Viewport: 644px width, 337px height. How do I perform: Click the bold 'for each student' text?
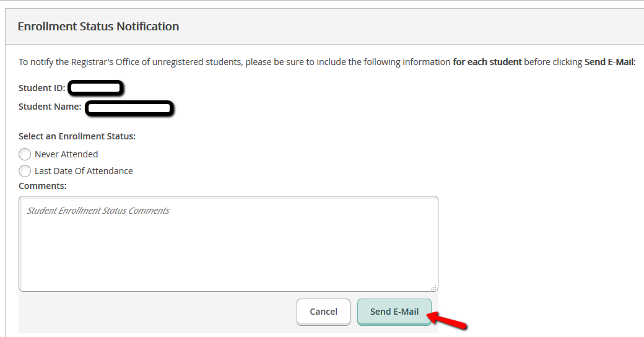(487, 62)
